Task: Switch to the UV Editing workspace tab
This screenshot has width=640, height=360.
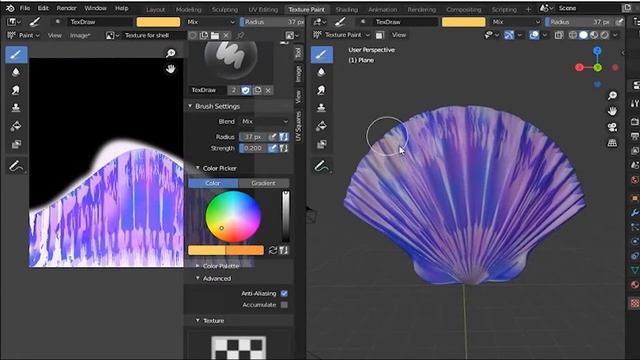Action: click(x=263, y=9)
